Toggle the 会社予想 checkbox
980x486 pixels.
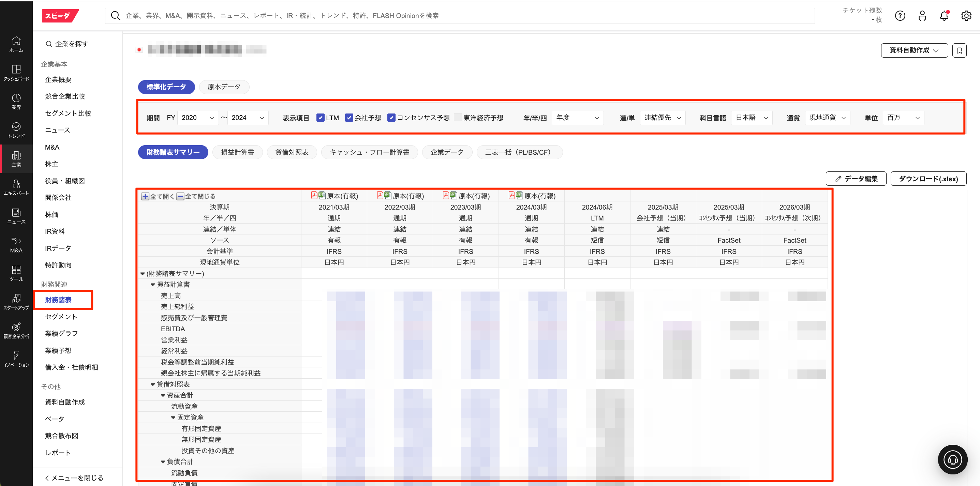[x=349, y=118]
